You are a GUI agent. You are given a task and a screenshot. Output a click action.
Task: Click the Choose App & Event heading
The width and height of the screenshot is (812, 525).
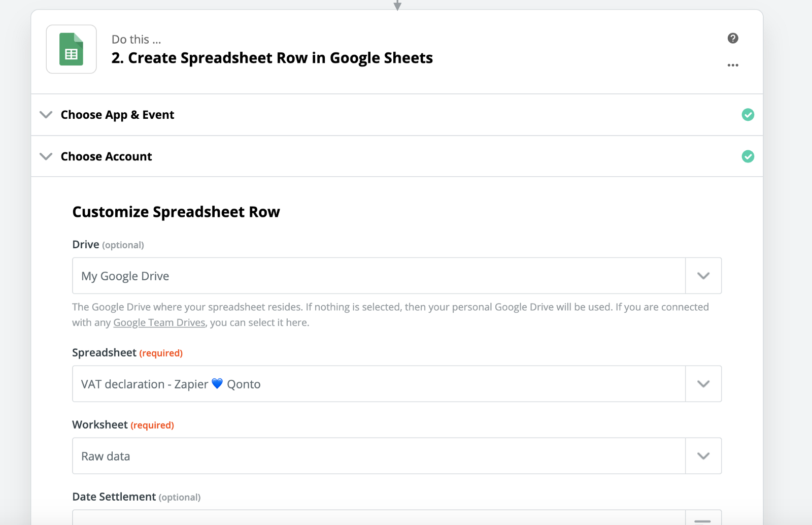point(117,115)
